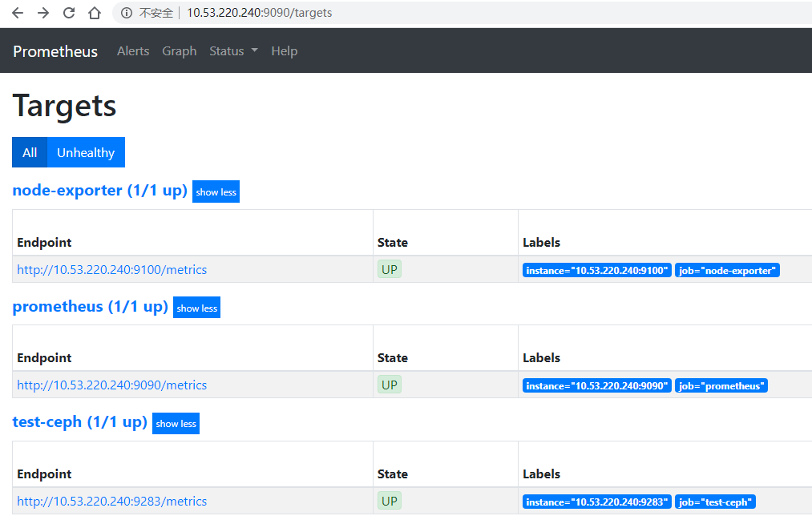Select the All targets filter
This screenshot has height=532, width=812.
[x=30, y=152]
